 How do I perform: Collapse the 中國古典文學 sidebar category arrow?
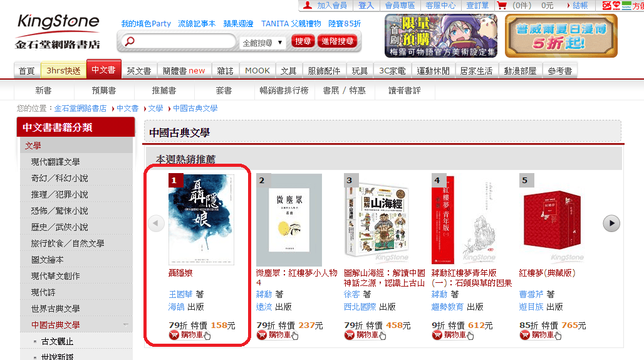[126, 325]
